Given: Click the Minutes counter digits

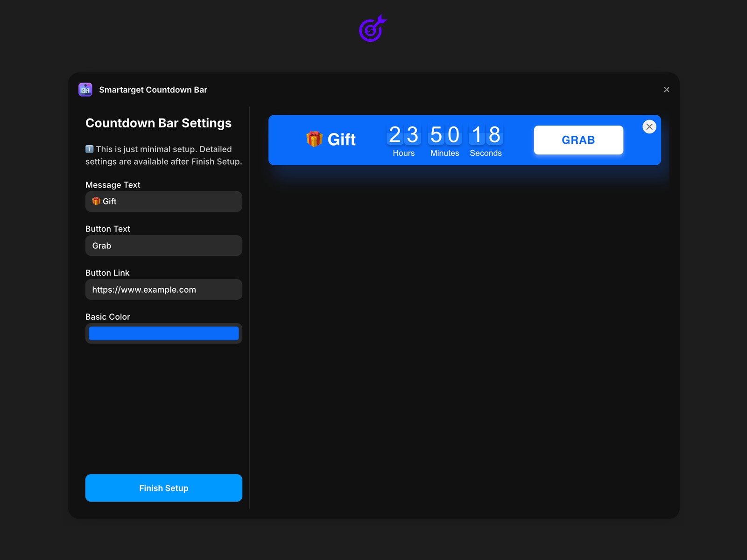Looking at the screenshot, I should 444,134.
